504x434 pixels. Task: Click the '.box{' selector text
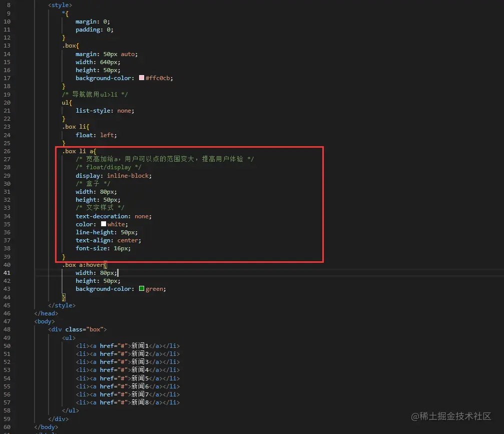[71, 46]
